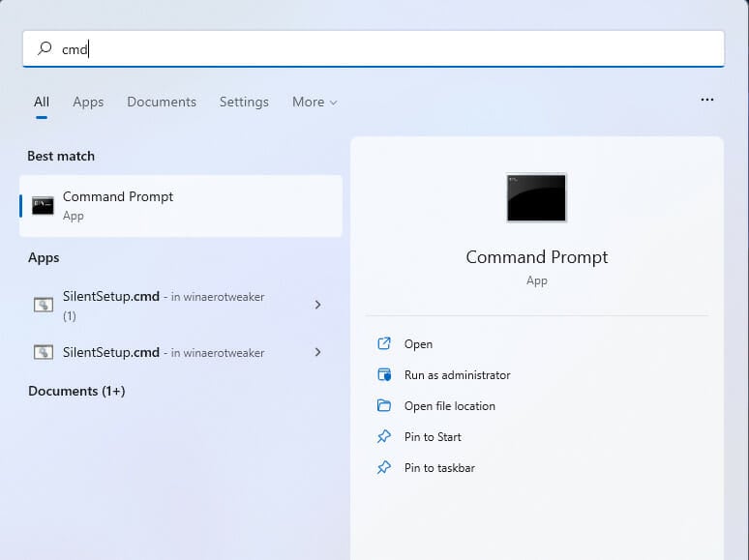
Task: Click the Pin to Start pin icon
Action: click(x=384, y=436)
